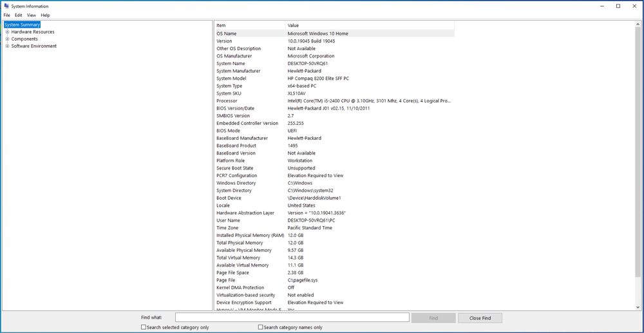
Task: Select the System Type row
Action: click(x=334, y=86)
